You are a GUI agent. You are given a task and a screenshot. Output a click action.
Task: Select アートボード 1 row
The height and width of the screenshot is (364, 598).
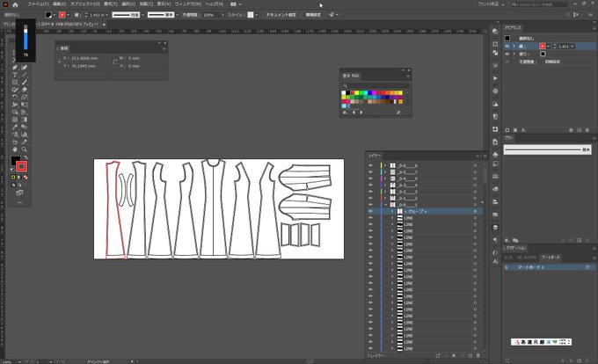coord(549,267)
